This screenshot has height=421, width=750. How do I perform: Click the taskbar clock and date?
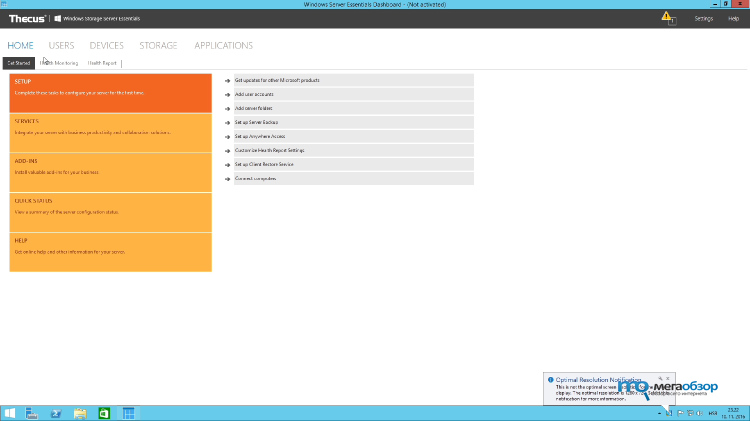point(733,413)
